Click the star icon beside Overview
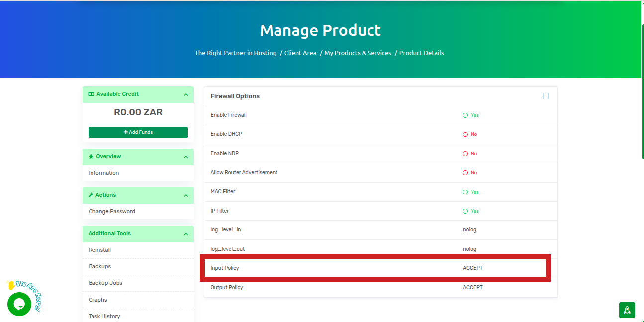The width and height of the screenshot is (644, 322). (91, 156)
